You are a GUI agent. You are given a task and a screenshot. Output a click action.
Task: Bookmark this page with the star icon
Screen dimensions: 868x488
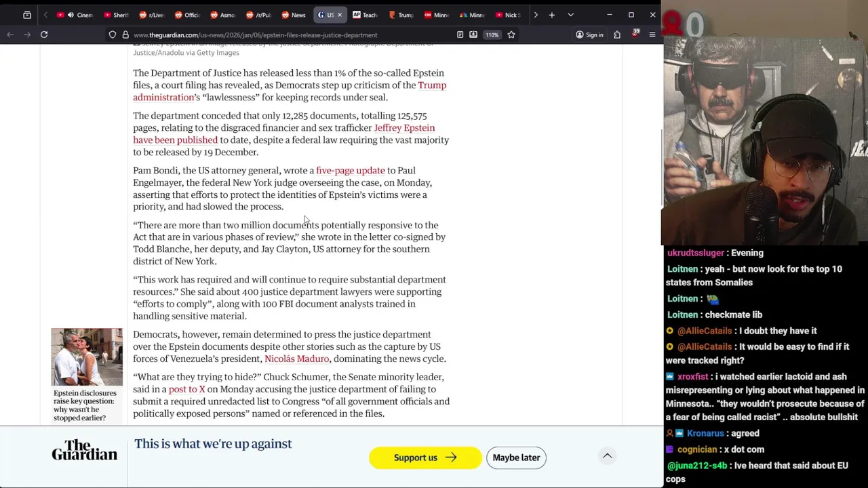pos(511,35)
